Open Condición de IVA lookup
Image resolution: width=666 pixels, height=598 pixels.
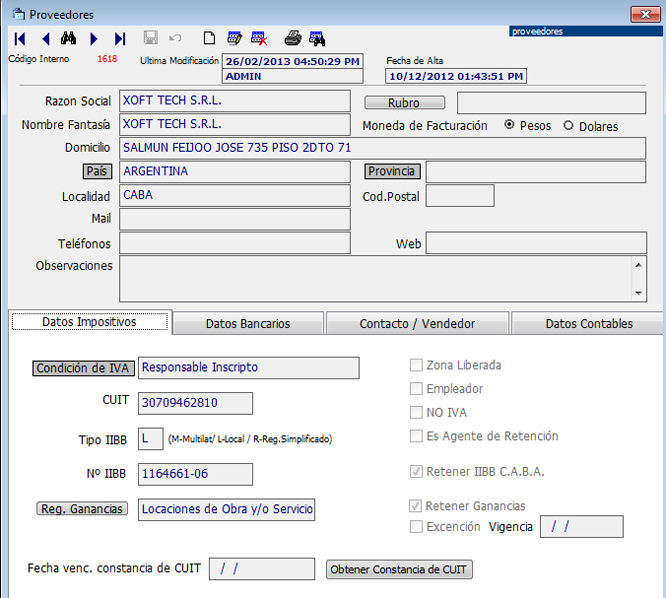[83, 368]
